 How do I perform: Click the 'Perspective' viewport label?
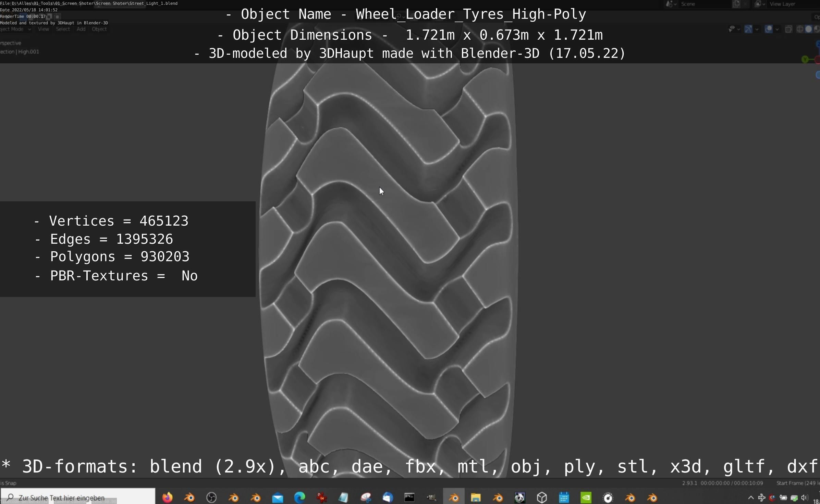(x=11, y=43)
